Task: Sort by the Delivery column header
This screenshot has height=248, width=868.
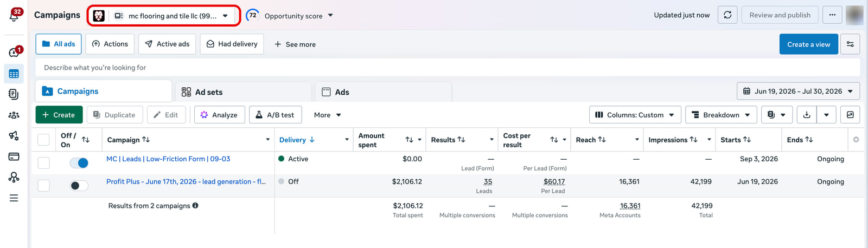Action: [x=297, y=140]
